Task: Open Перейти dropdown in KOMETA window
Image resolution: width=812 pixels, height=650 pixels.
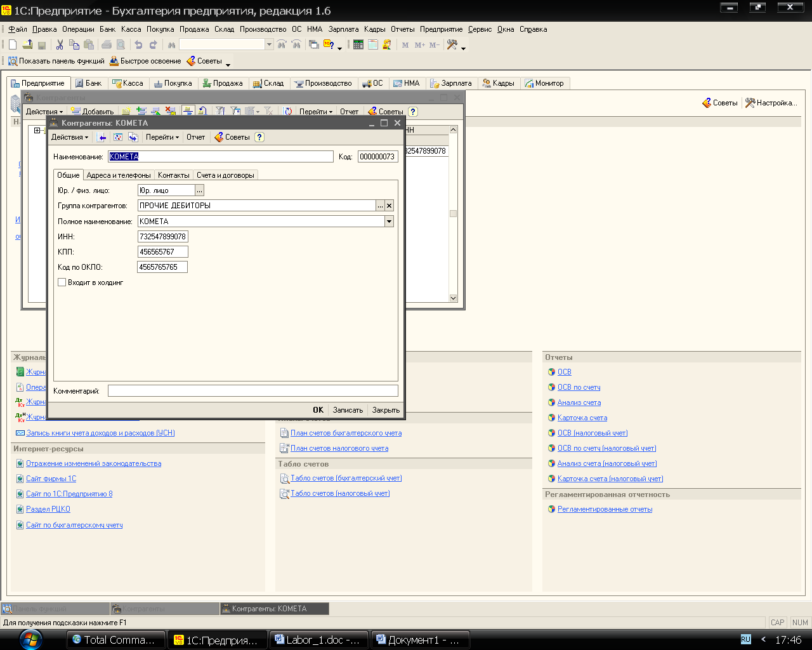Action: (x=162, y=137)
